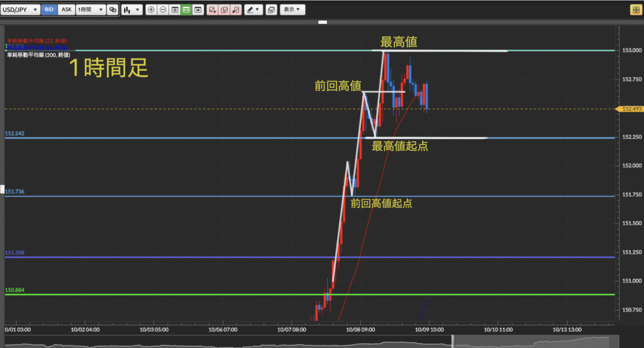
Task: Click the yellow icon at top right
Action: click(x=635, y=9)
